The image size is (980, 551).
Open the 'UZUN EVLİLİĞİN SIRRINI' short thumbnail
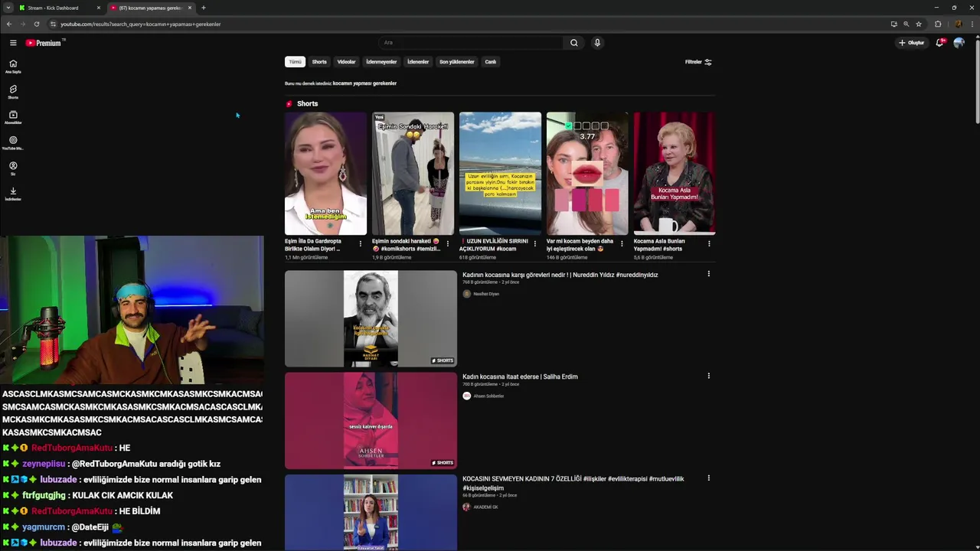(x=500, y=174)
